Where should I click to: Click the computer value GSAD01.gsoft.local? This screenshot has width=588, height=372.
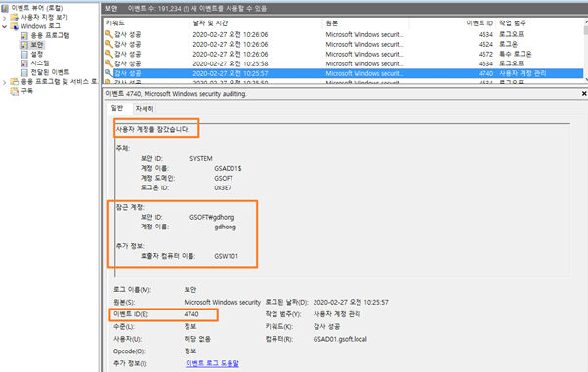click(340, 339)
